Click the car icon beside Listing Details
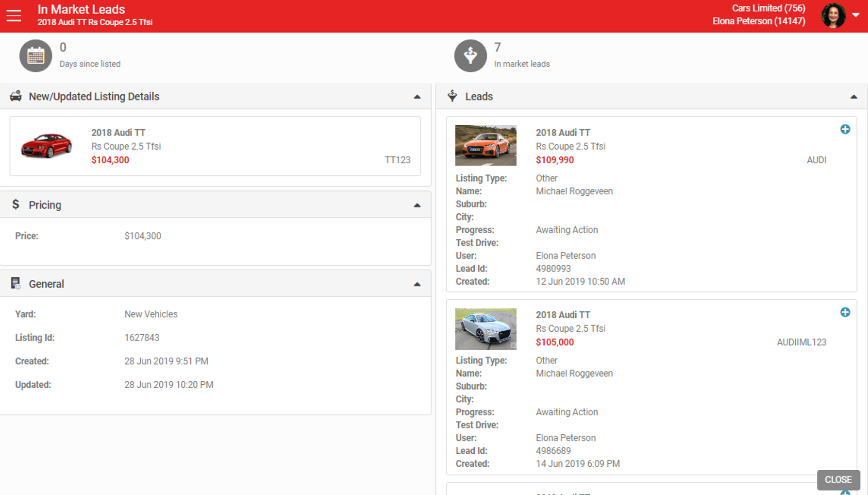868x495 pixels. tap(16, 96)
